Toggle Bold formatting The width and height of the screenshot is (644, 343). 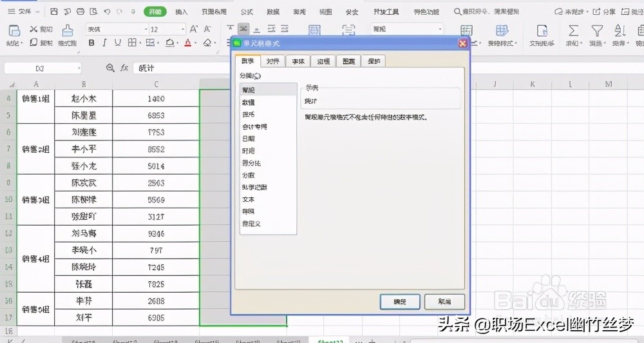(91, 43)
